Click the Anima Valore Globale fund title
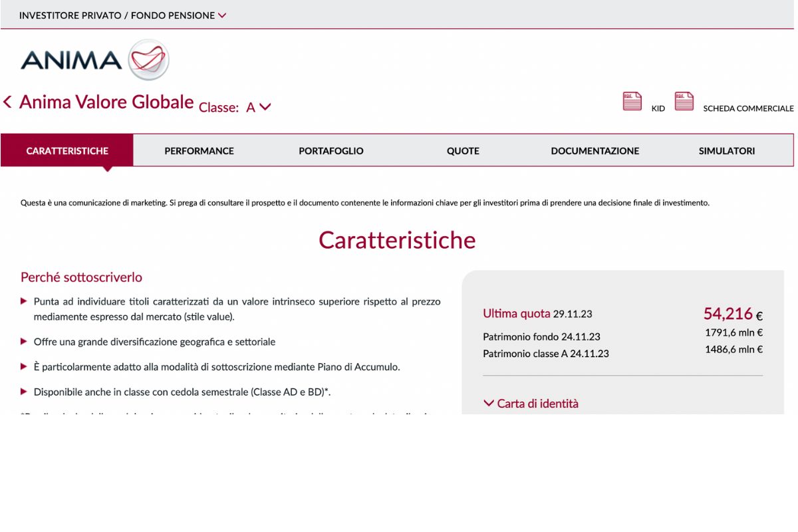The image size is (798, 532). pyautogui.click(x=106, y=102)
